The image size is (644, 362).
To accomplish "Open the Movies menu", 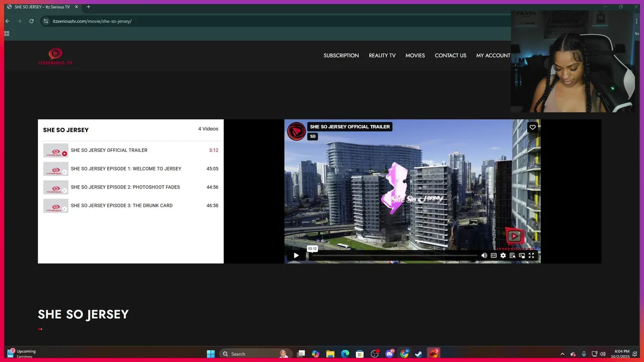I will [x=415, y=56].
